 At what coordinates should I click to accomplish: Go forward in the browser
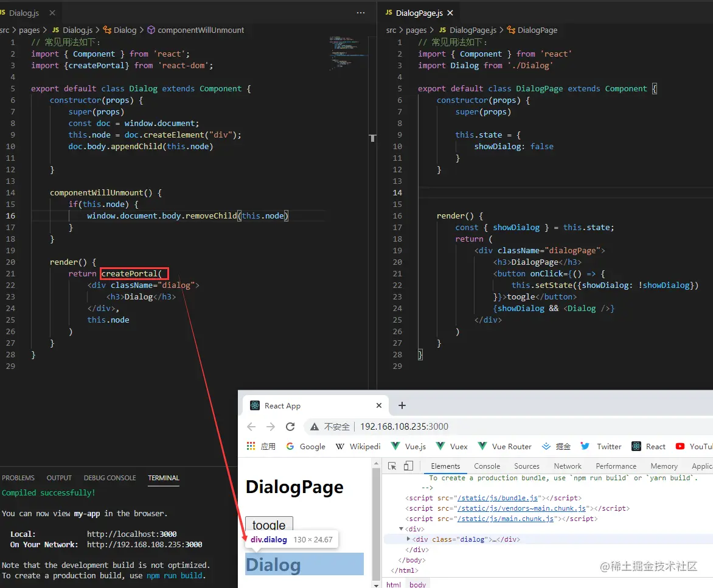pyautogui.click(x=271, y=427)
